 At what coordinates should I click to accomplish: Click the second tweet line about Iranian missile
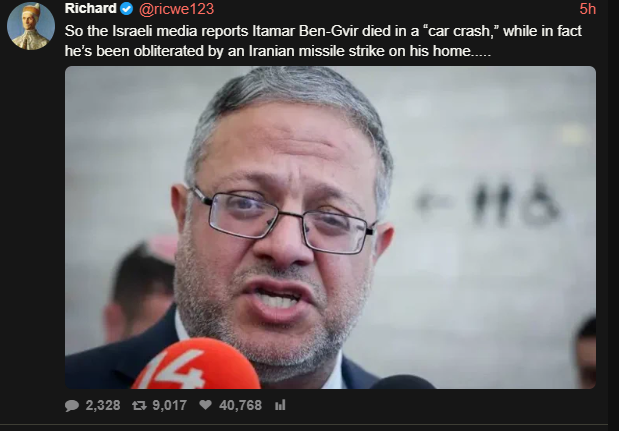[278, 51]
